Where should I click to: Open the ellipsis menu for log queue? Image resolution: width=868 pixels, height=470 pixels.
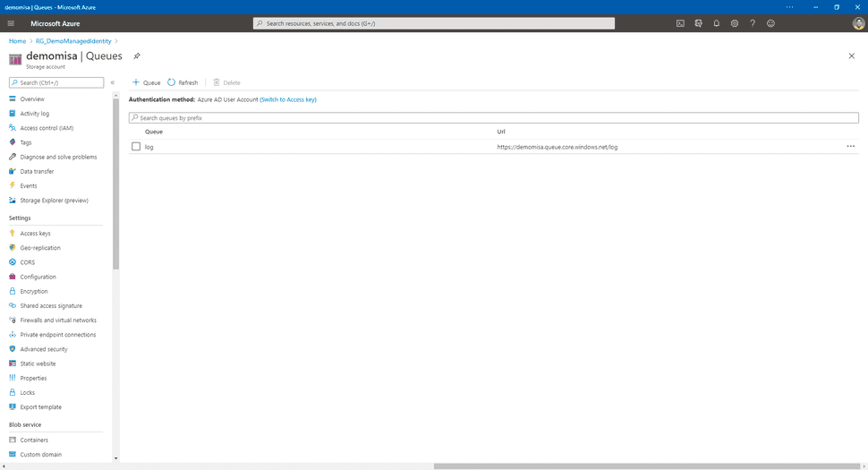tap(850, 146)
